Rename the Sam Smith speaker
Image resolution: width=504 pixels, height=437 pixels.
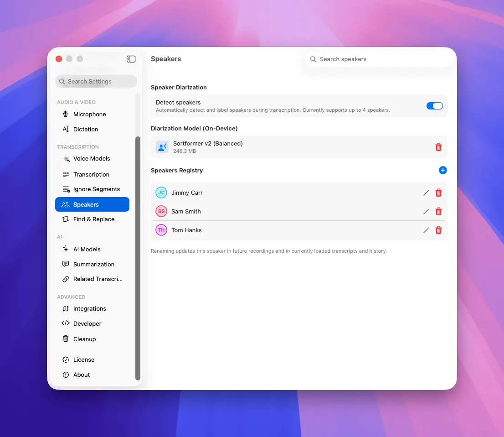(426, 211)
